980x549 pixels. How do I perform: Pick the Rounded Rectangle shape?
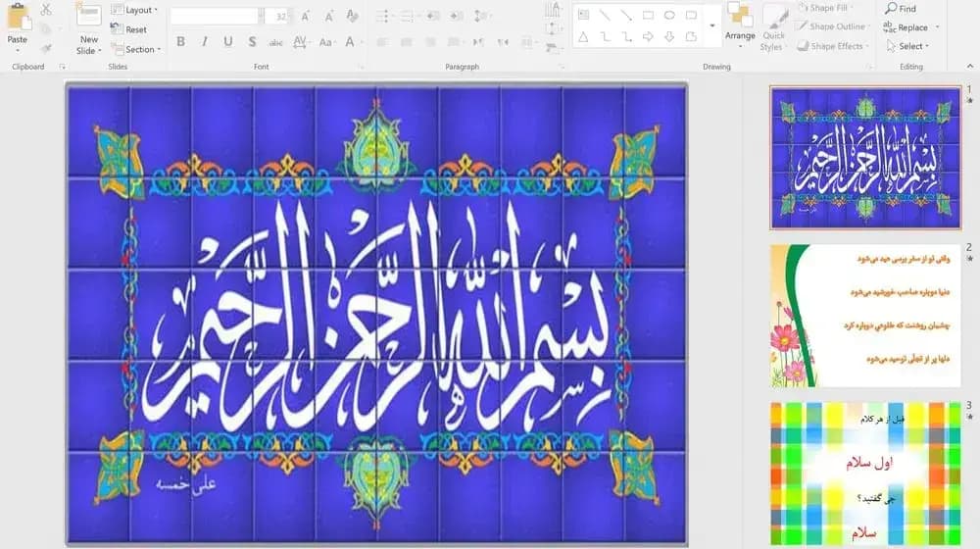click(x=691, y=15)
